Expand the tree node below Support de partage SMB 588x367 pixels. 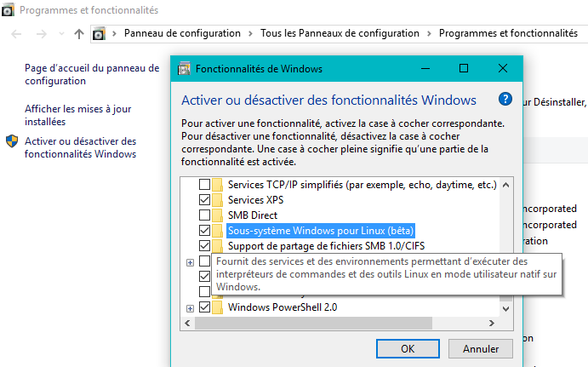pyautogui.click(x=190, y=262)
